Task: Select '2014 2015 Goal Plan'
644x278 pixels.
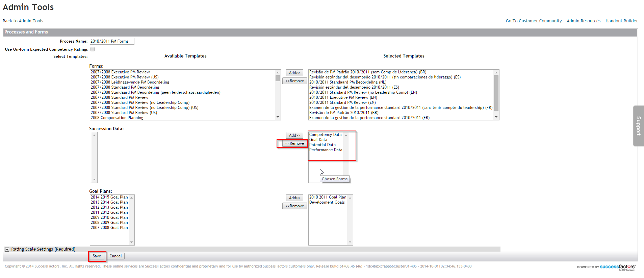Action: coord(110,197)
